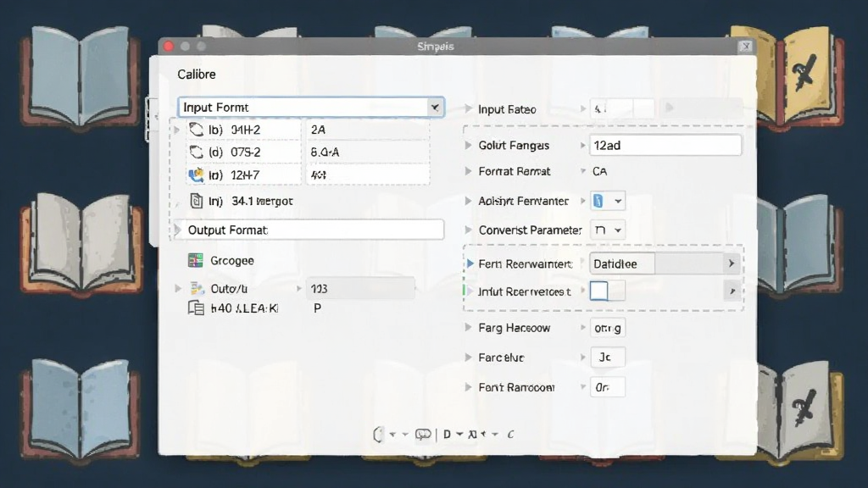Click the arrow button right of the Input Fateo field

669,108
